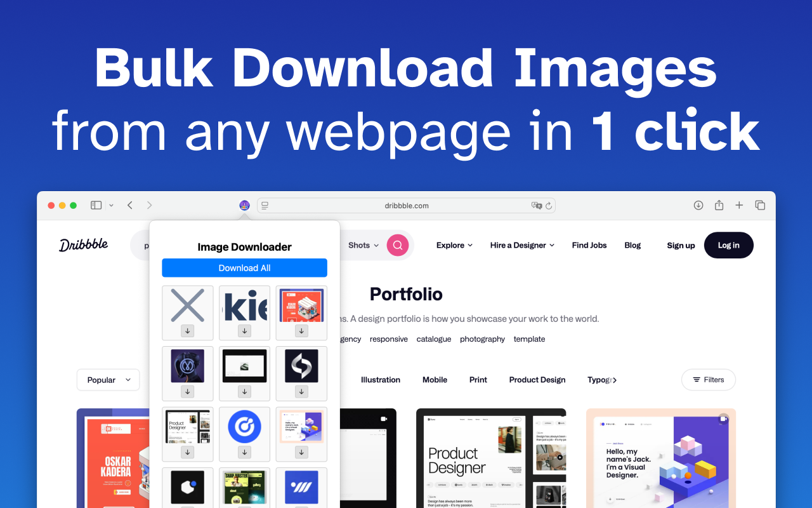Click the template tag
Screen dimensions: 812x508
530,339
